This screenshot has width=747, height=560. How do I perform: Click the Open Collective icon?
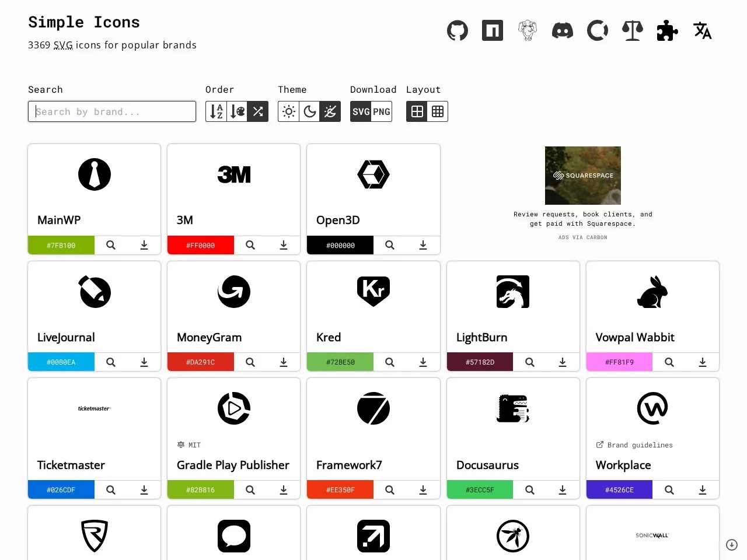(598, 30)
